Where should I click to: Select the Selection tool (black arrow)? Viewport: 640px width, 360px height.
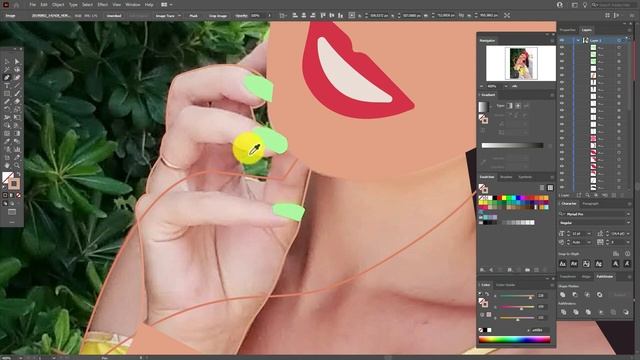coord(7,61)
